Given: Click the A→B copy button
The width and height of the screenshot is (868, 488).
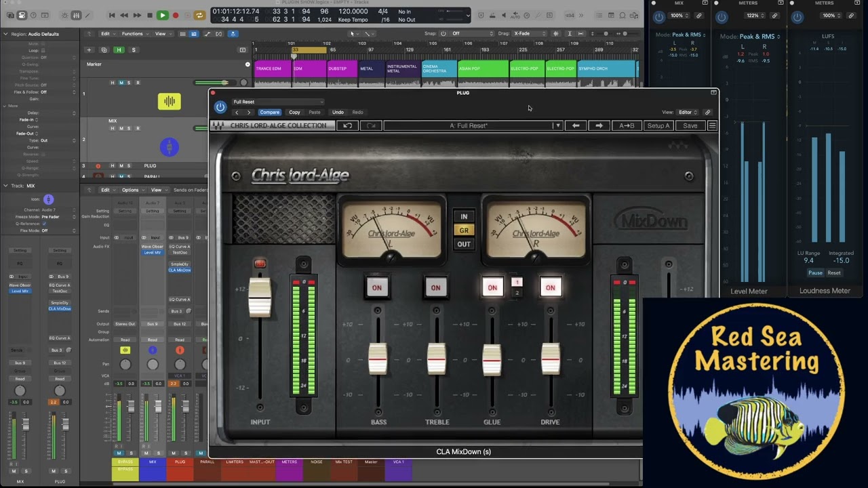Looking at the screenshot, I should tap(627, 125).
